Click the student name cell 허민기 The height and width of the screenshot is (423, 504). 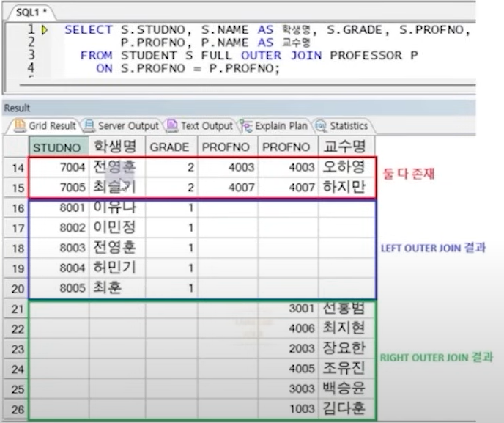(x=117, y=268)
